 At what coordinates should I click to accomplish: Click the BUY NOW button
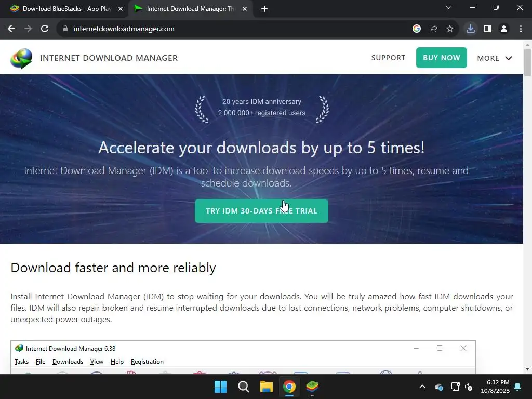click(442, 58)
